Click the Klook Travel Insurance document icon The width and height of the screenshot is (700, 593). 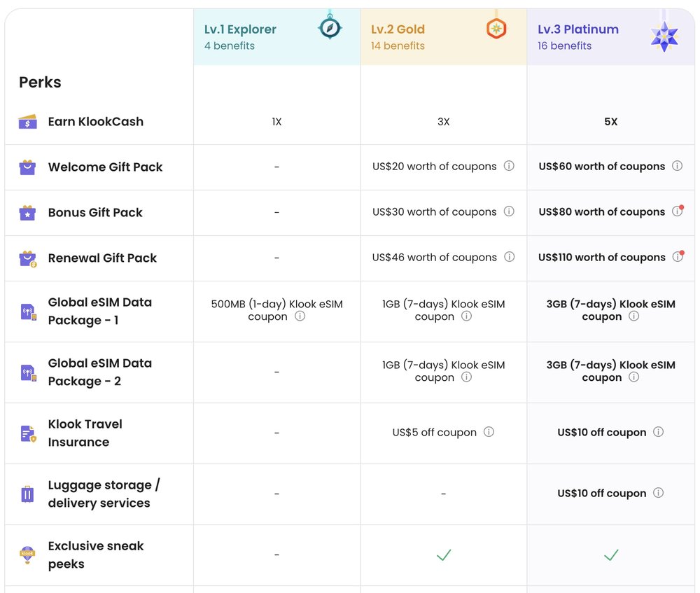pyautogui.click(x=27, y=433)
